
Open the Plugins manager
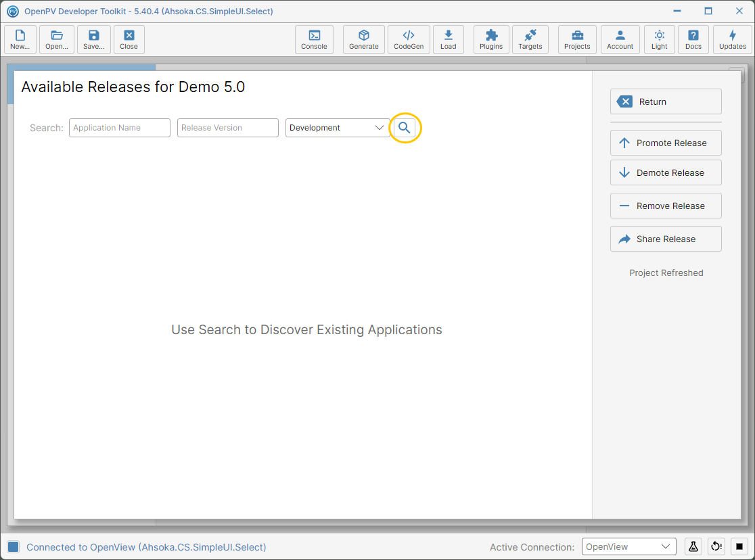(x=491, y=39)
